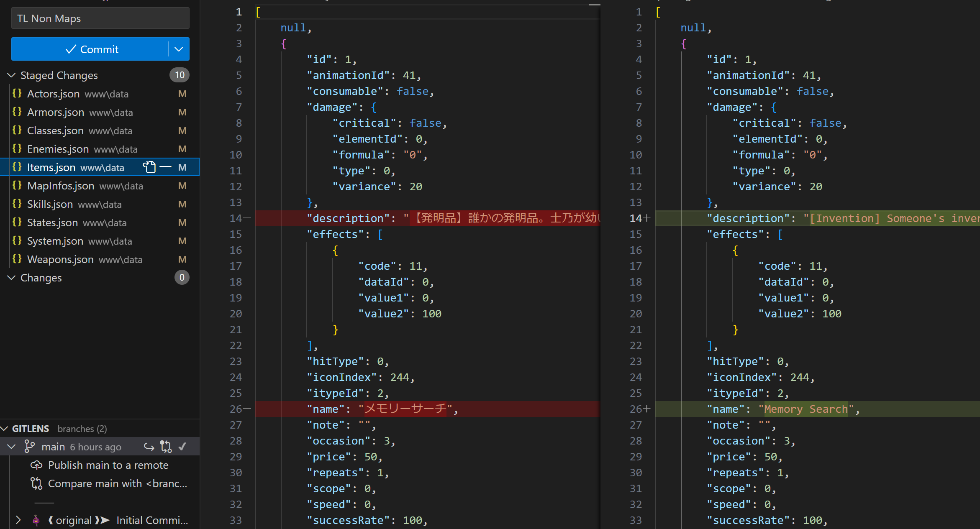
Task: Click the plus marker at right line 14
Action: coord(647,218)
